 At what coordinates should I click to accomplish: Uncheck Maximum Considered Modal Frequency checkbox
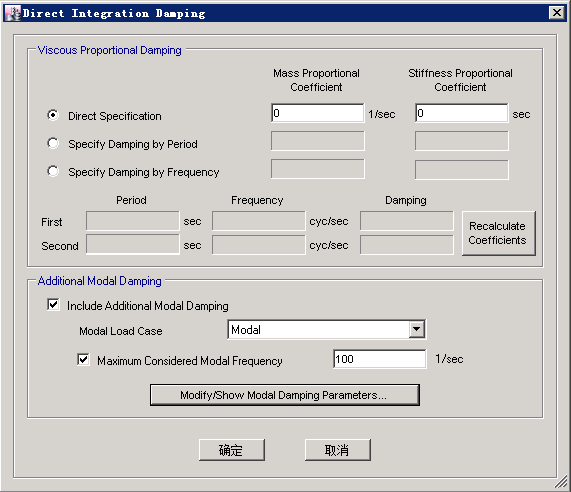coord(83,360)
